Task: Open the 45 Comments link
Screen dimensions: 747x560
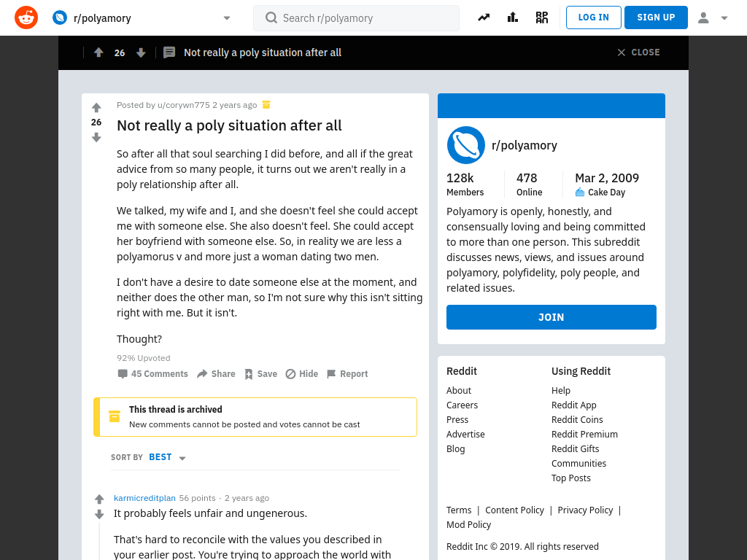Action: tap(153, 374)
